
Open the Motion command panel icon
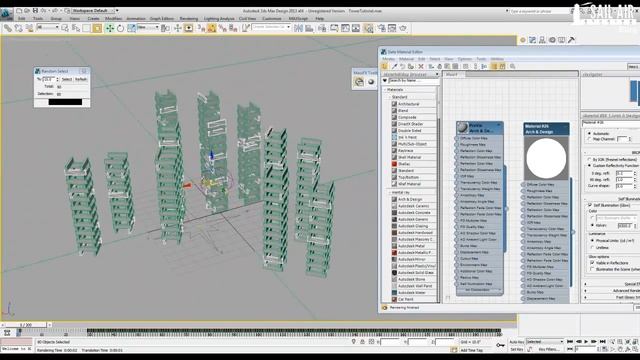(552, 40)
